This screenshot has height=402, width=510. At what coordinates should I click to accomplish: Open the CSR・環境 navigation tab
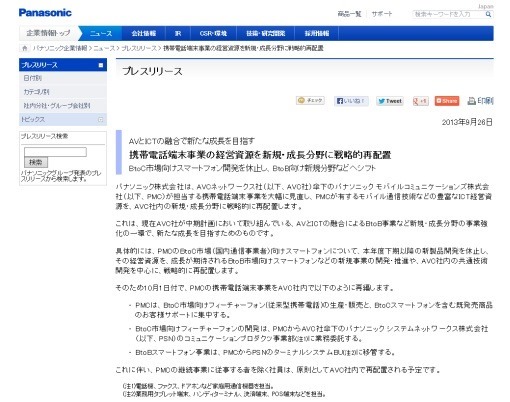[213, 33]
